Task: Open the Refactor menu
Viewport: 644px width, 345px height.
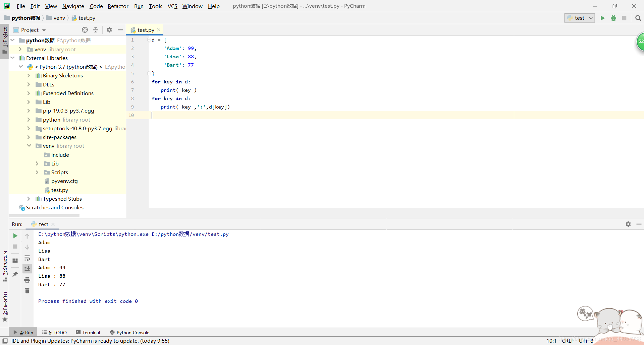Action: coord(118,6)
